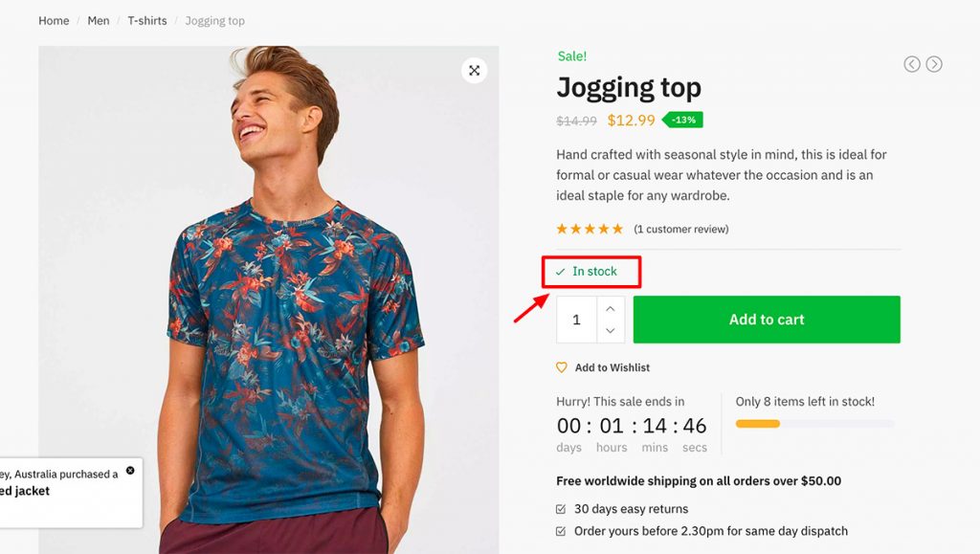
Task: Open the 1 customer review link
Action: tap(679, 230)
